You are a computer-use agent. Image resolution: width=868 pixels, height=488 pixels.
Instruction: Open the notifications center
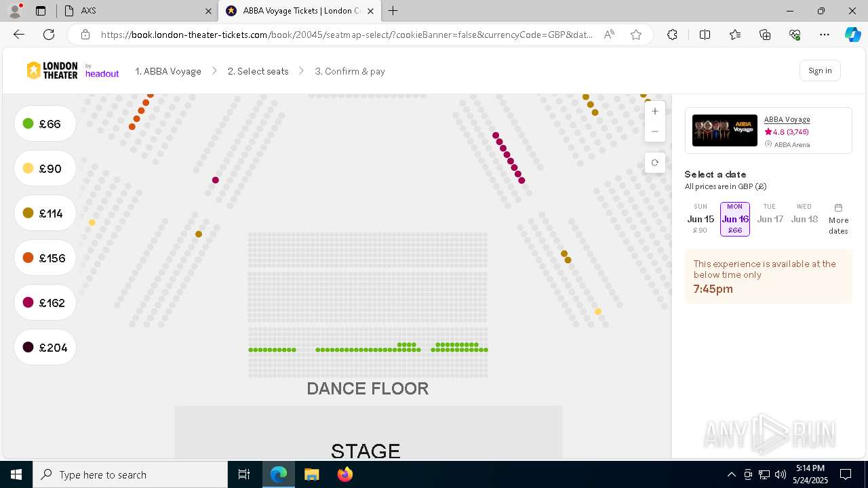[846, 474]
